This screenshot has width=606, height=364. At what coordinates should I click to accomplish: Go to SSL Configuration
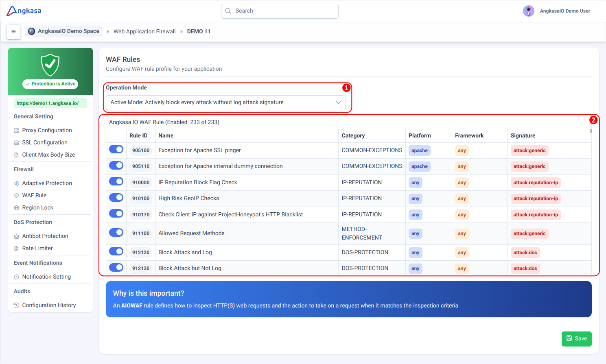click(x=45, y=142)
